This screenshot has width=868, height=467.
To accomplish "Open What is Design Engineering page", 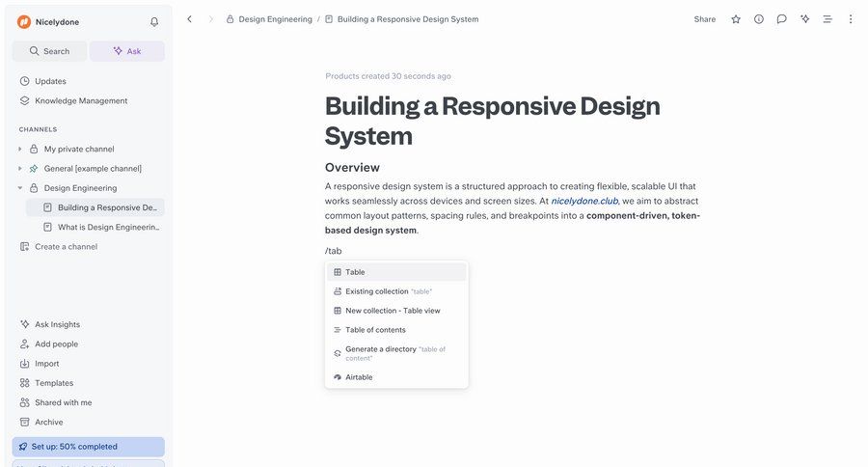I will coord(108,227).
